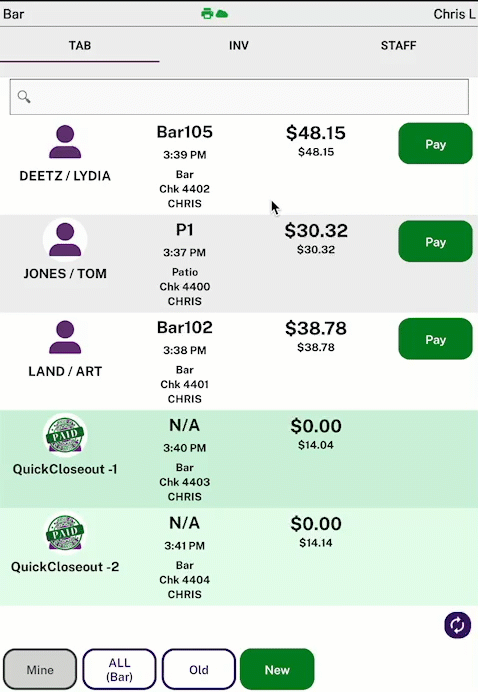Screen dimensions: 478x692
Task: Pay the Bar102 $38.78 tab
Action: (435, 339)
